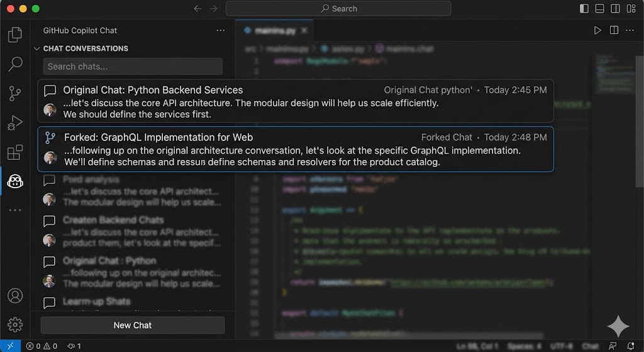Click the avatar in the Forked GraphQL chat
644x352 pixels.
(50, 157)
